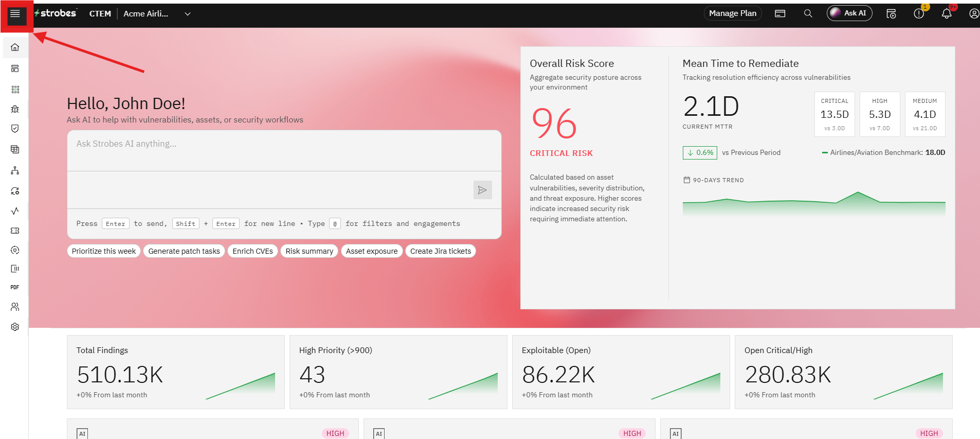Select the Asset exposure suggestion
The width and height of the screenshot is (980, 439).
point(372,251)
